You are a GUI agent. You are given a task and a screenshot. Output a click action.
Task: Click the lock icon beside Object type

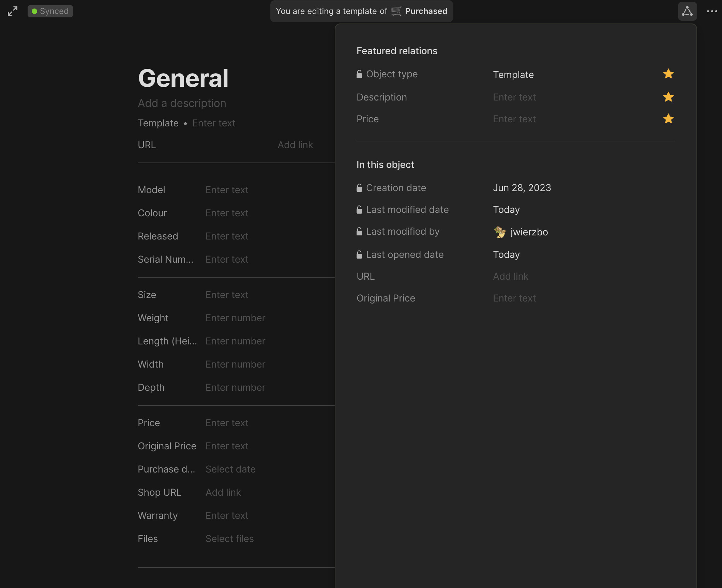click(x=359, y=74)
